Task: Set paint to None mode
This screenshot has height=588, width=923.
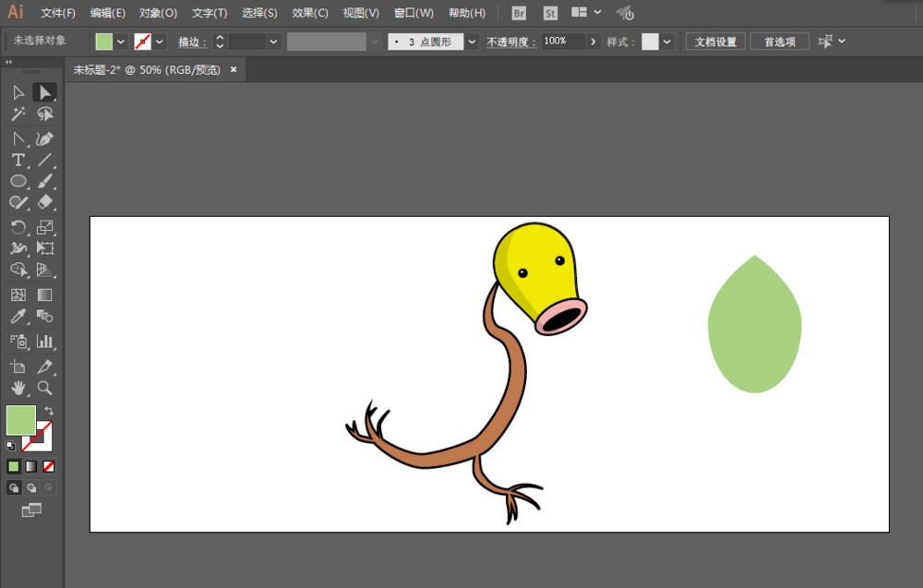Action: [x=49, y=466]
